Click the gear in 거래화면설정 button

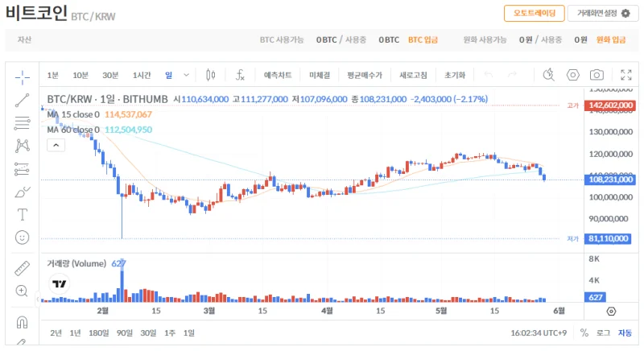tap(625, 14)
